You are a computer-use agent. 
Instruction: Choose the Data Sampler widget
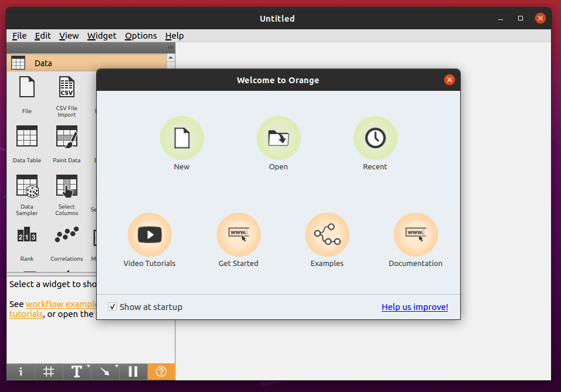[27, 195]
